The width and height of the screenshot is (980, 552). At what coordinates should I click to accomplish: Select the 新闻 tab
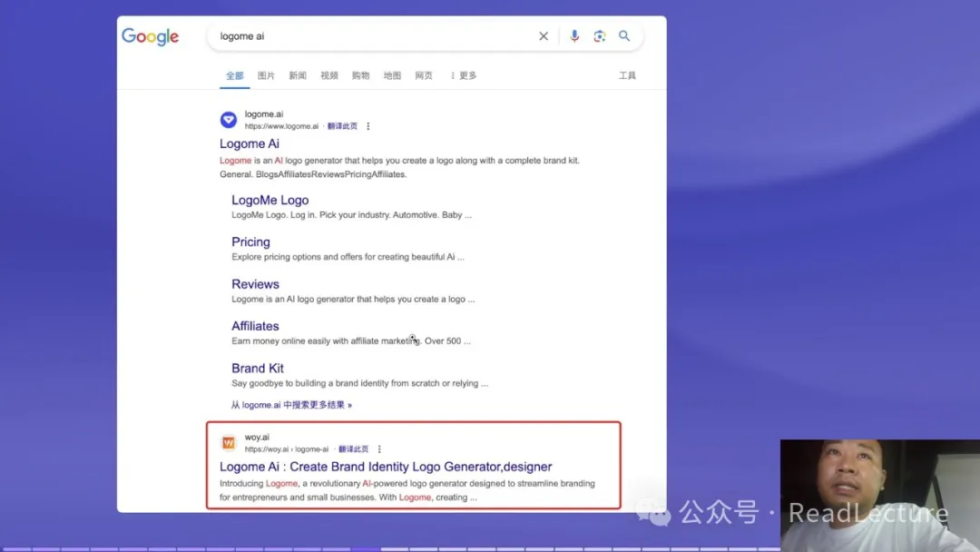(x=298, y=76)
